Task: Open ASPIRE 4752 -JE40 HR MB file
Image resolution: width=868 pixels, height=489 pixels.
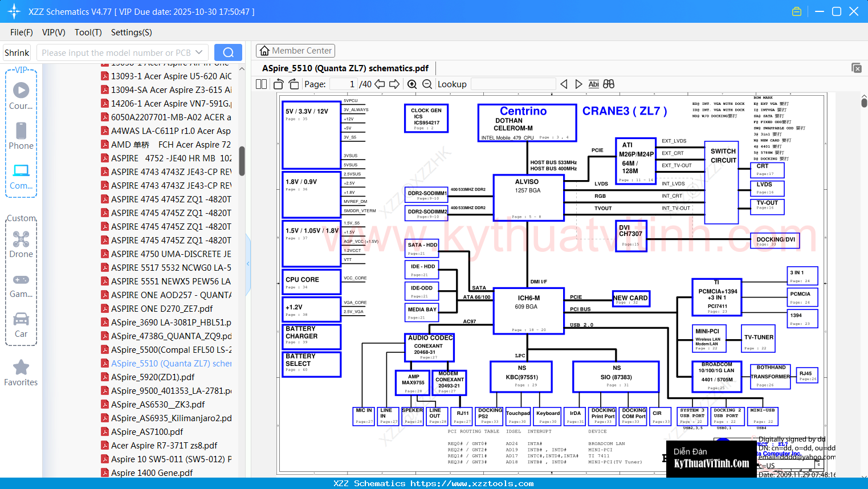Action: pyautogui.click(x=166, y=158)
